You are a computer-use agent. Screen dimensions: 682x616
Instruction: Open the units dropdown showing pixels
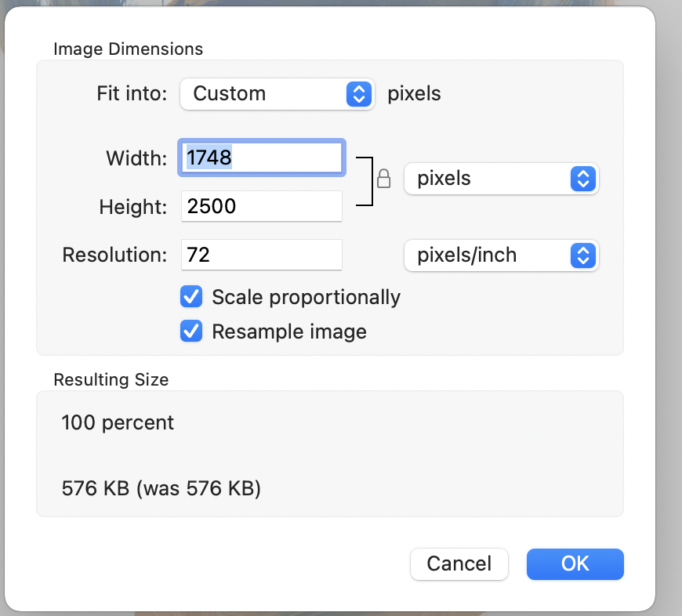click(x=501, y=179)
